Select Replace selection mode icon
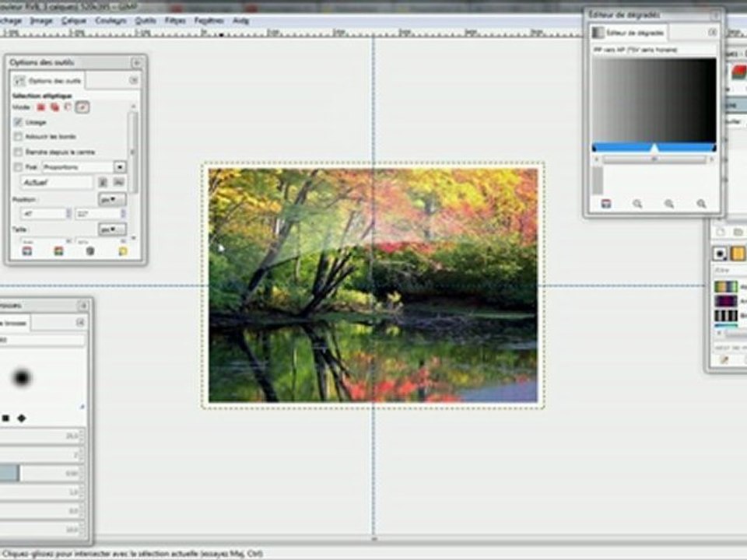 click(x=41, y=107)
